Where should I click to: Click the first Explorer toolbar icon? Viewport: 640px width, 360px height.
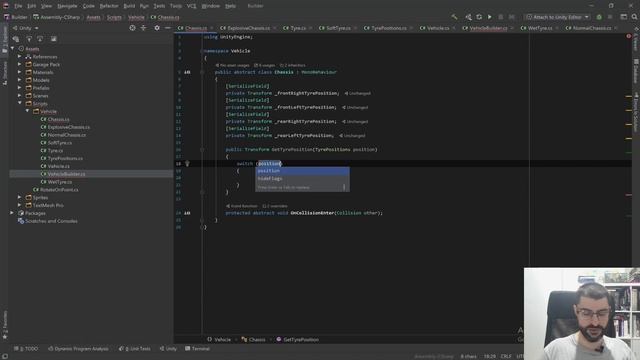(16, 39)
